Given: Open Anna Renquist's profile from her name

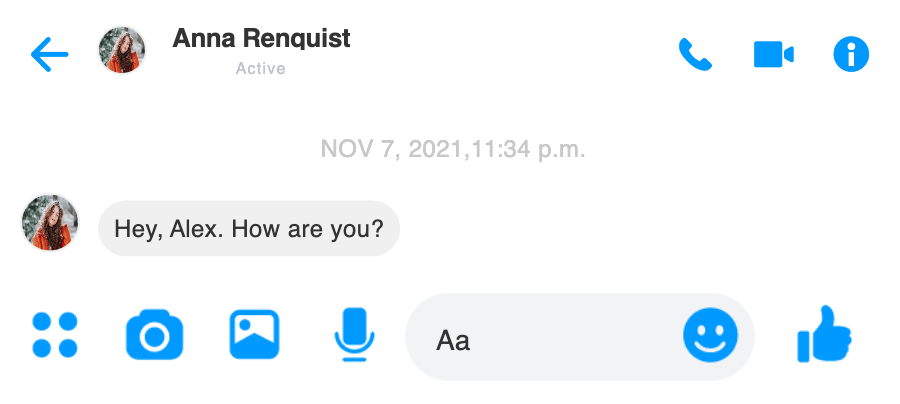Looking at the screenshot, I should (261, 39).
